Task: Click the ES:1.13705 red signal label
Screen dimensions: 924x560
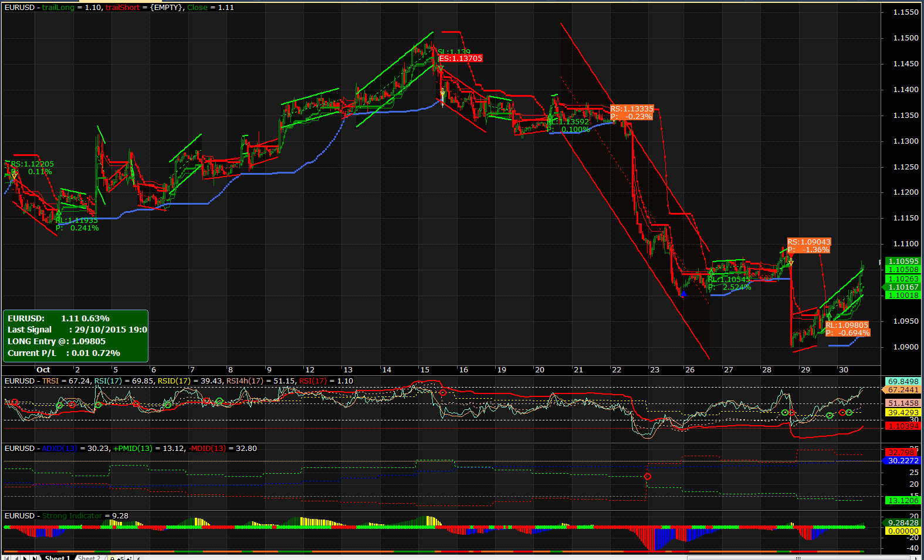Action: point(461,59)
